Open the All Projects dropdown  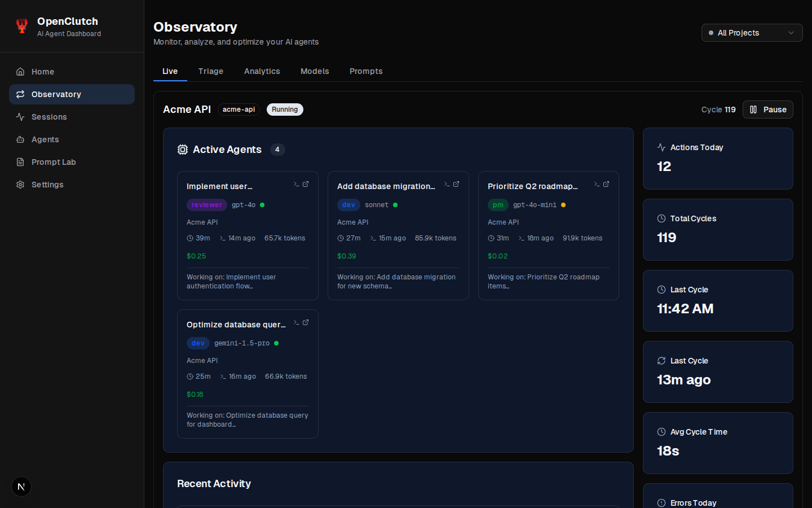click(x=752, y=33)
